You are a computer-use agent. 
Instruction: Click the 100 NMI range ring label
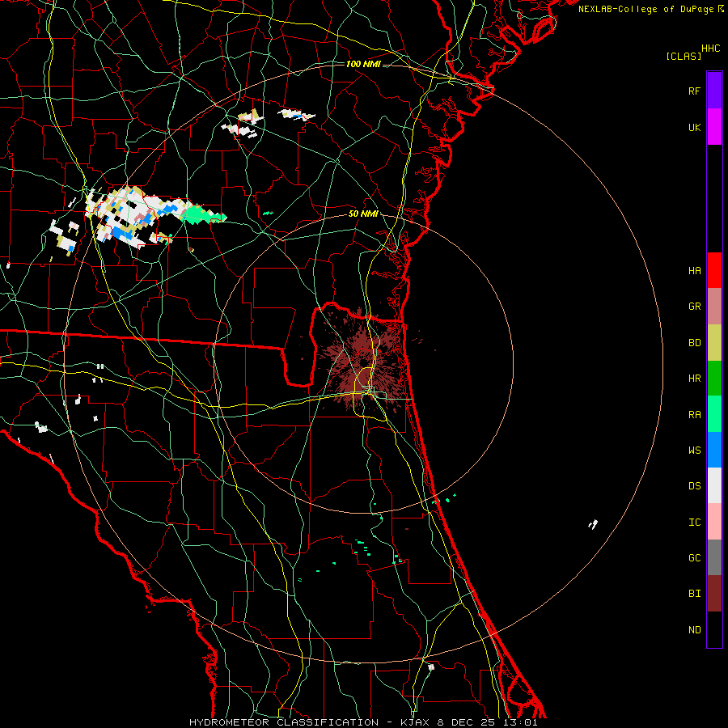(363, 64)
